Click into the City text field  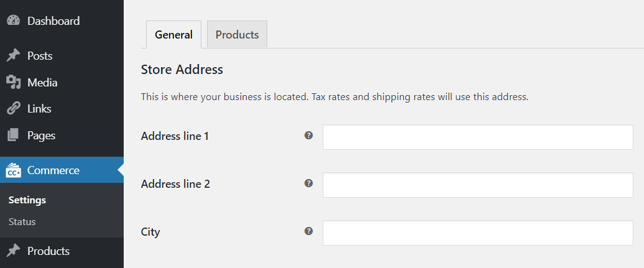coord(477,233)
